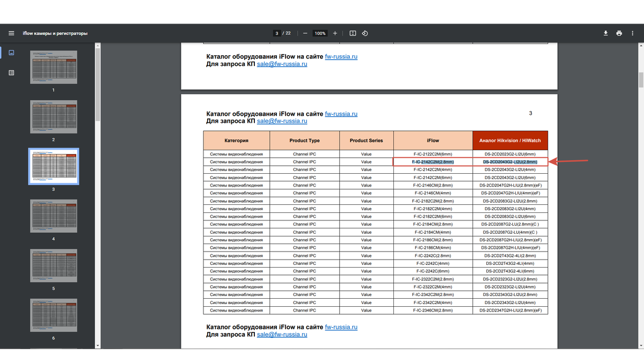644x362 pixels.
Task: Open sale@fw-russia.ru link below the table
Action: point(282,334)
